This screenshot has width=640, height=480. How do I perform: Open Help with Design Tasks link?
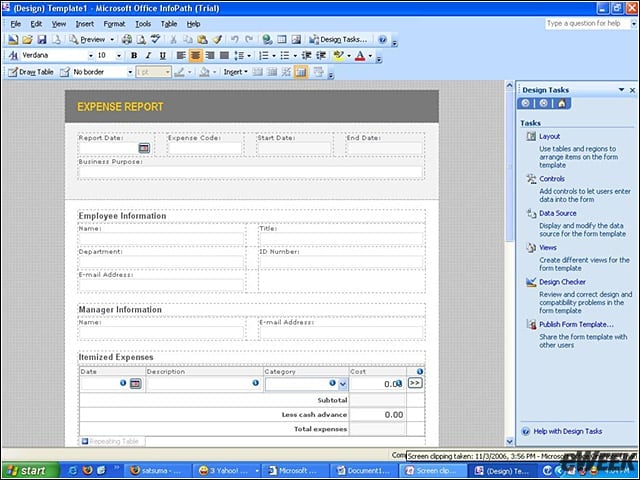(567, 431)
